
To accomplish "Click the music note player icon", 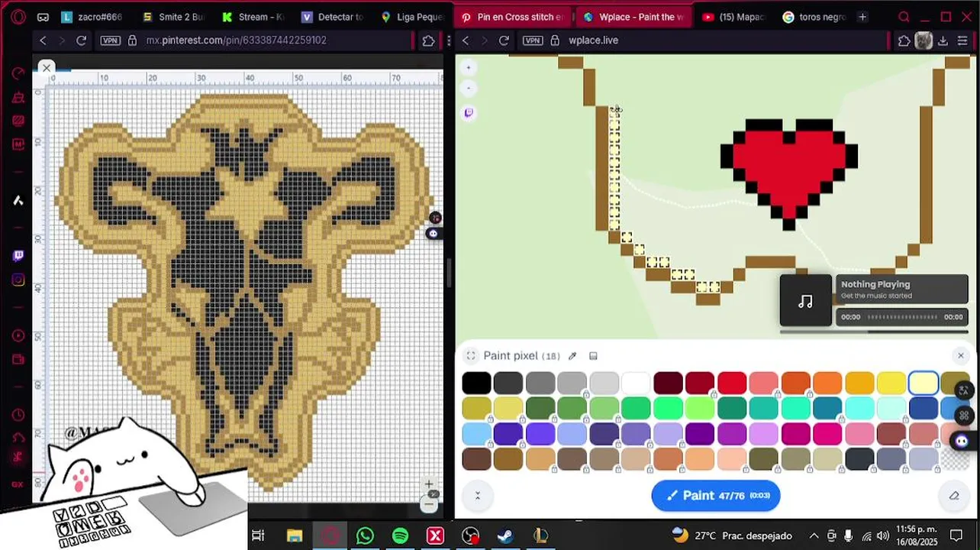I will (806, 301).
